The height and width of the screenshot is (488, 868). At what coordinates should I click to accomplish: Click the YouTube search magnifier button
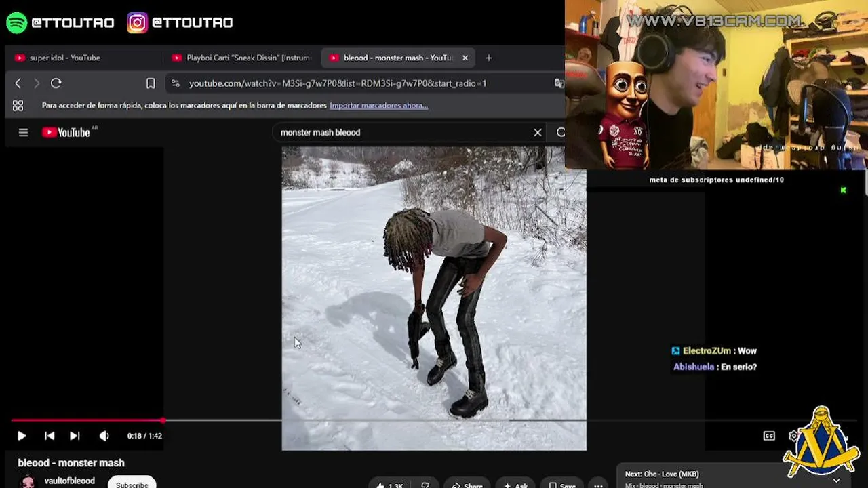point(560,133)
